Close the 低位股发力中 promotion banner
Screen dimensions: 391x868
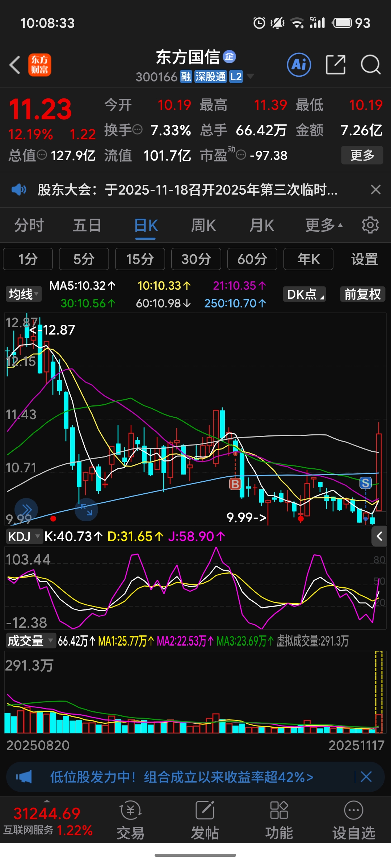366,776
